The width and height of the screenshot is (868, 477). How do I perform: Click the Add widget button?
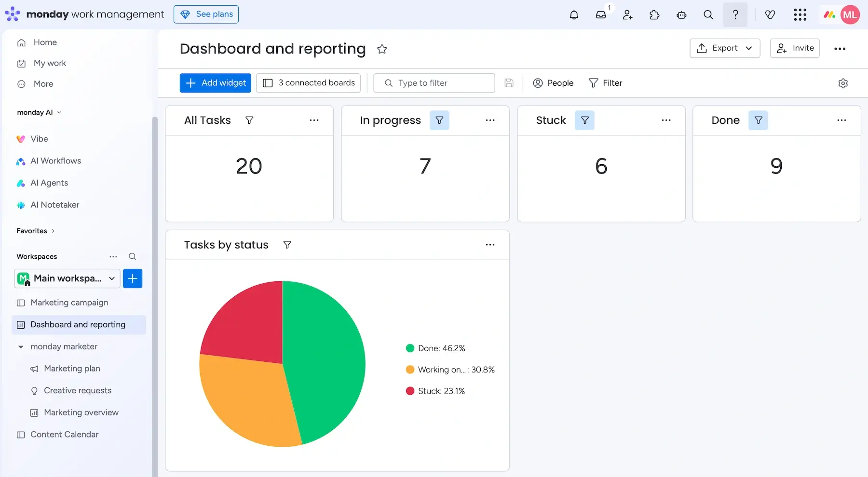pos(215,83)
